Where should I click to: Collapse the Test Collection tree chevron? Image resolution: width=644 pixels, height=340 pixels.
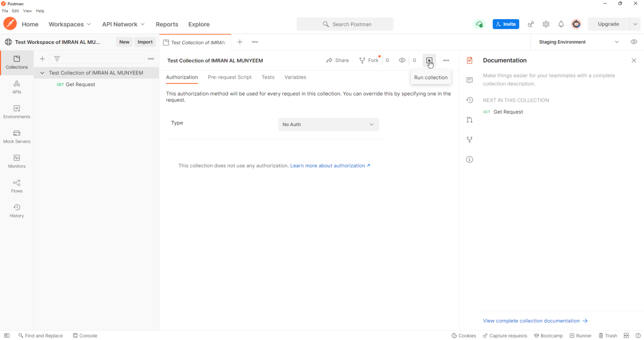click(x=42, y=73)
